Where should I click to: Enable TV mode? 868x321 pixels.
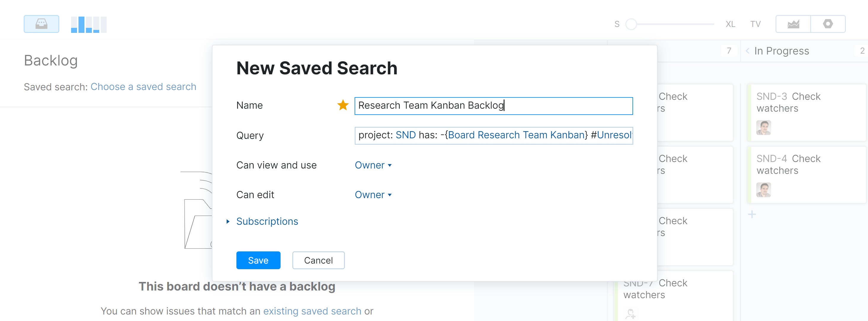point(755,24)
